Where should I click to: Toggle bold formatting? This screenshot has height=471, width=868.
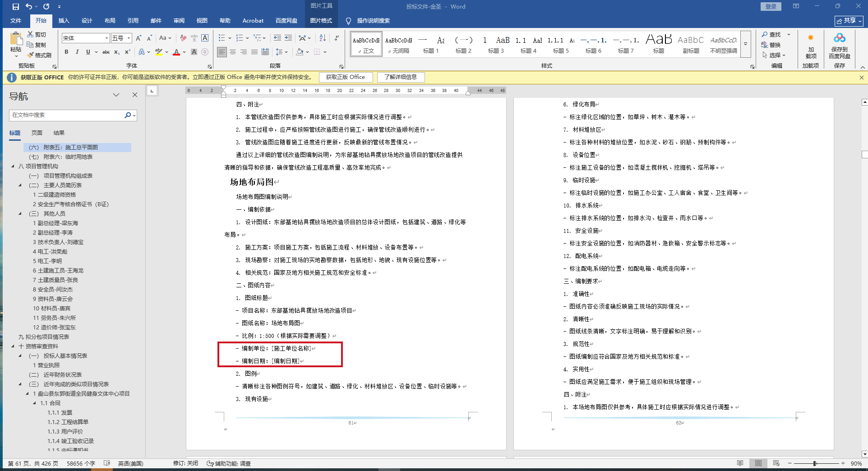pos(66,52)
